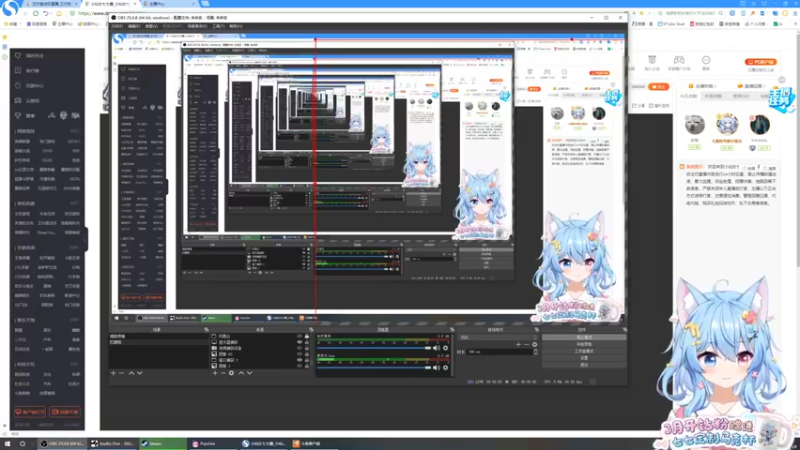Click the transition duration input field

point(499,352)
